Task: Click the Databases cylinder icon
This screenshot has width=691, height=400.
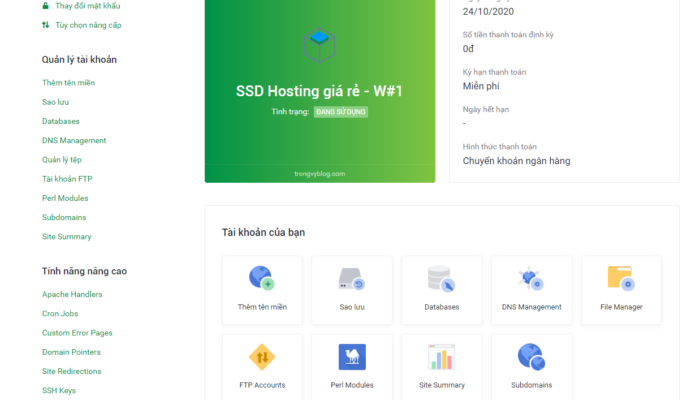Action: [x=442, y=278]
